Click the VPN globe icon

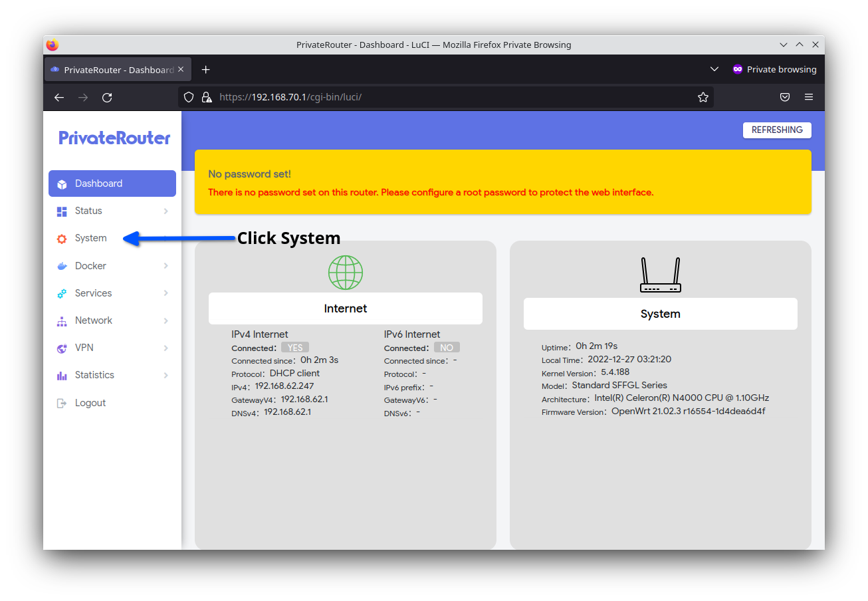(62, 348)
